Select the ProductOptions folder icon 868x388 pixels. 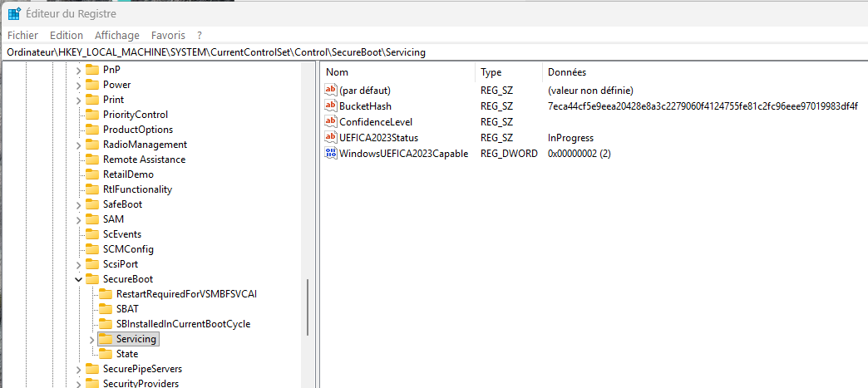pyautogui.click(x=92, y=130)
